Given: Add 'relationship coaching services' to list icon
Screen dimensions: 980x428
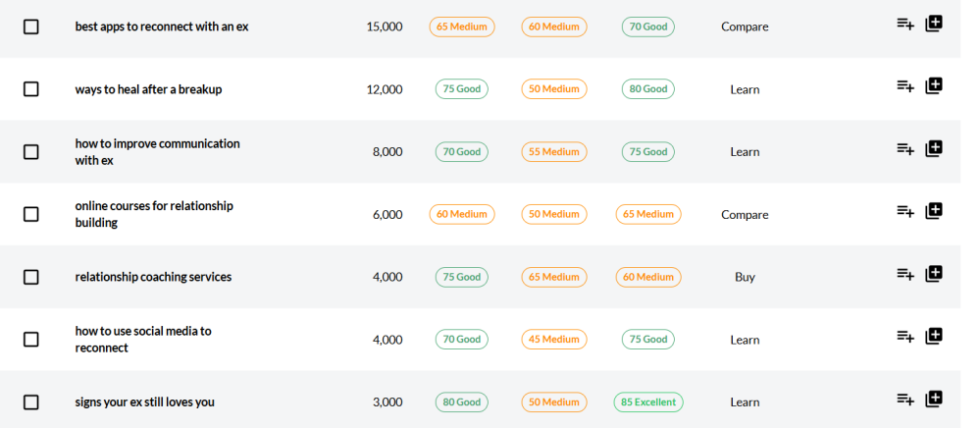Looking at the screenshot, I should (904, 274).
